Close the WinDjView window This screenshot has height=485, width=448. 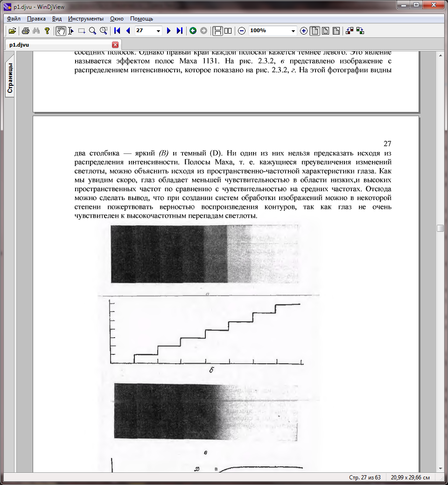click(x=434, y=5)
